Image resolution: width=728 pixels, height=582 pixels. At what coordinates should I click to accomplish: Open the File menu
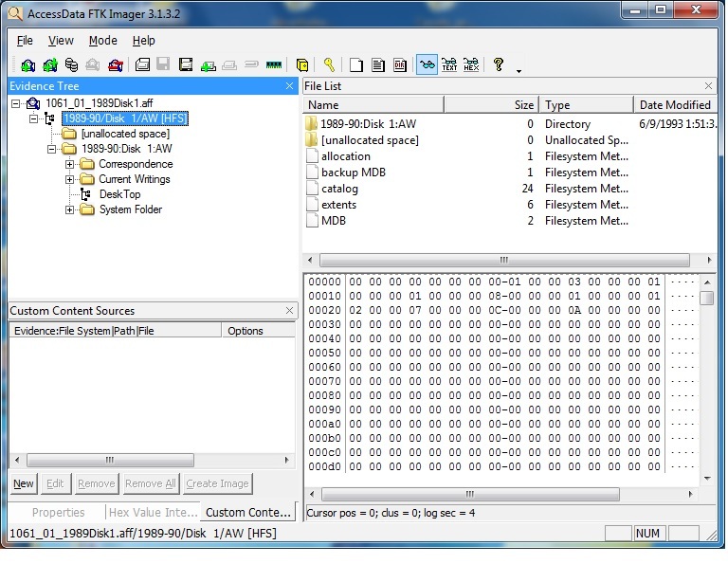(x=25, y=41)
